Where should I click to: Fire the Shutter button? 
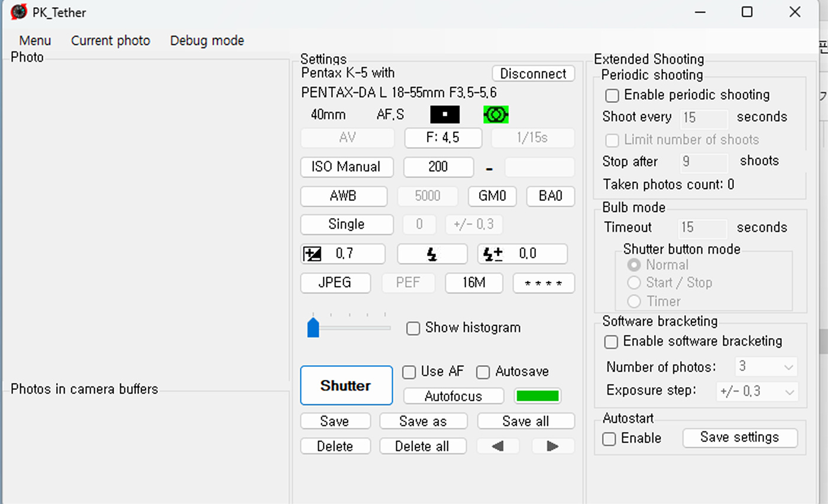[x=346, y=386]
